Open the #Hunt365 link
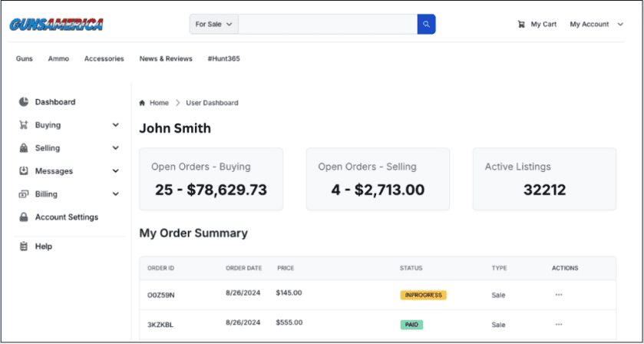This screenshot has width=644, height=344. coord(223,59)
